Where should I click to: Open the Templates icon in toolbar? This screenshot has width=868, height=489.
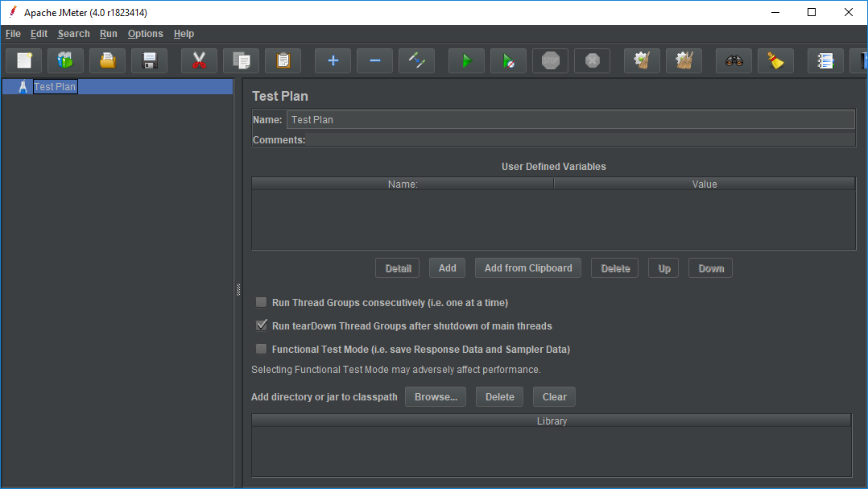pyautogui.click(x=66, y=60)
